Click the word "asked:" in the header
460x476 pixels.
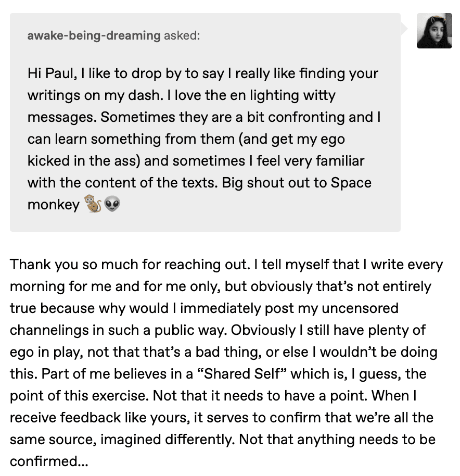[182, 36]
